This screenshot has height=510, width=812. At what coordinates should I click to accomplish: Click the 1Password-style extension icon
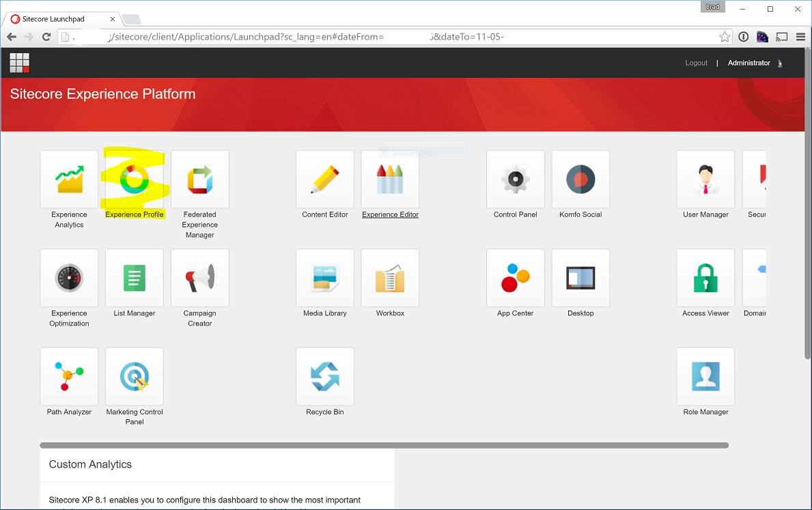click(744, 37)
